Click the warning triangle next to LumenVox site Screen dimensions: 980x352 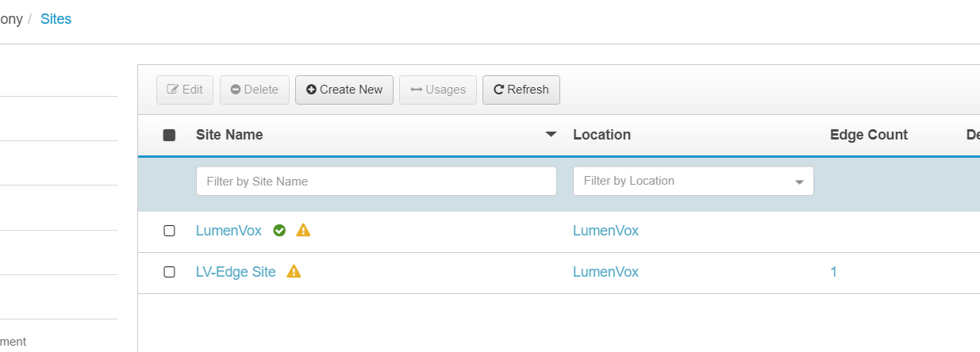[x=303, y=231]
